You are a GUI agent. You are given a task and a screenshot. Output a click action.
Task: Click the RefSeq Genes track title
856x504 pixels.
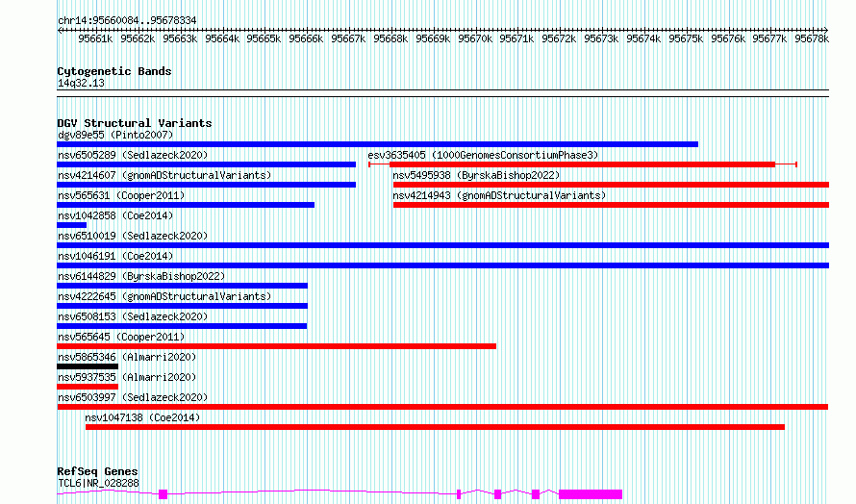pos(97,472)
